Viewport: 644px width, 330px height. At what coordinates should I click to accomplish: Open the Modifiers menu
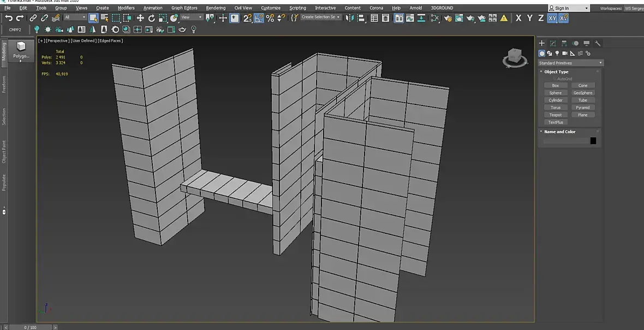click(x=126, y=8)
